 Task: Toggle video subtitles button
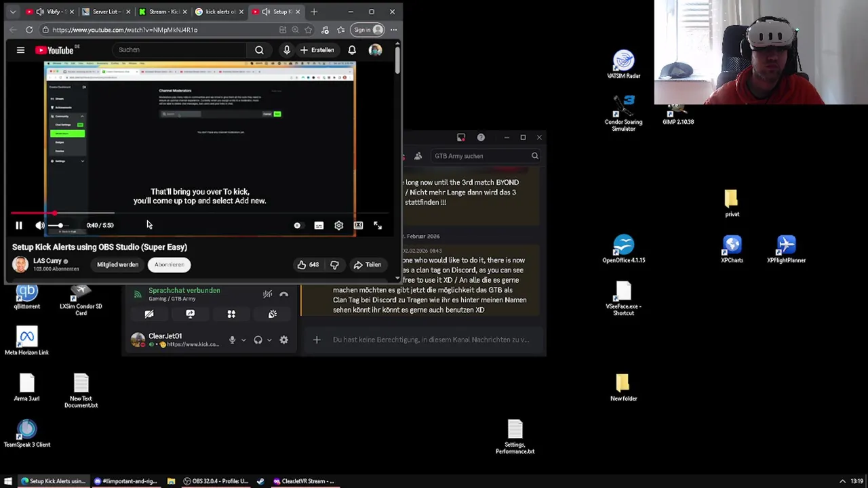pos(319,225)
